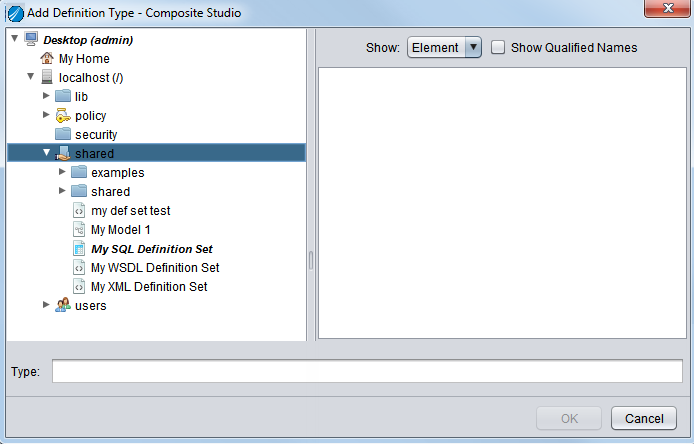Click the Desktop (admin) computer icon
694x444 pixels.
click(31, 40)
